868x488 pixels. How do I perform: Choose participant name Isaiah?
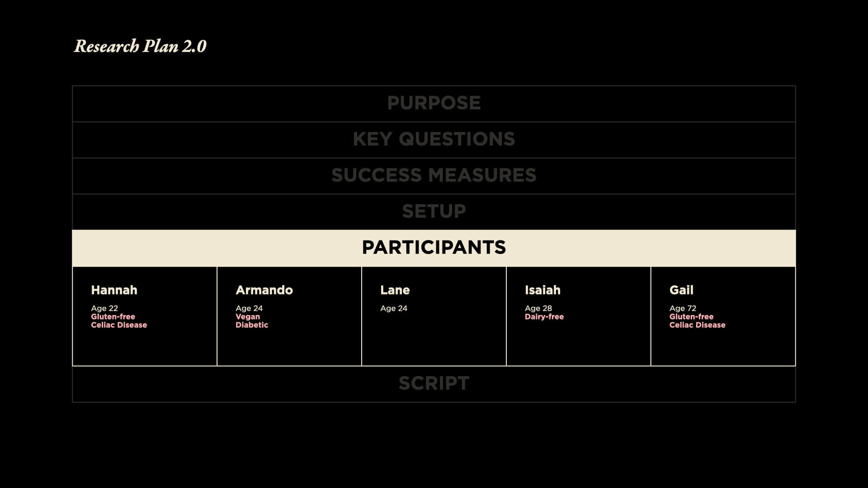(x=542, y=290)
